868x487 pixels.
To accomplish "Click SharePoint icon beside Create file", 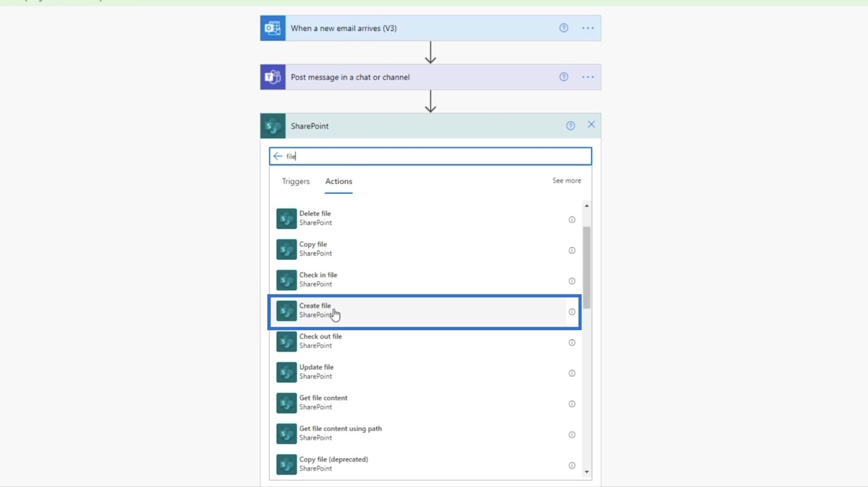I will [286, 311].
